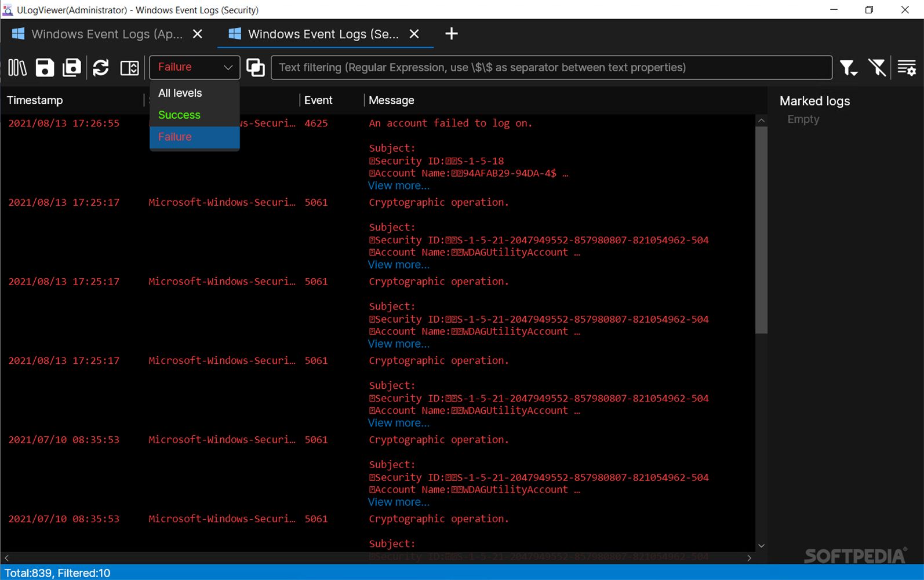Close the Windows Event Logs (Ap... tab
Screen dimensions: 924x580
pos(198,34)
